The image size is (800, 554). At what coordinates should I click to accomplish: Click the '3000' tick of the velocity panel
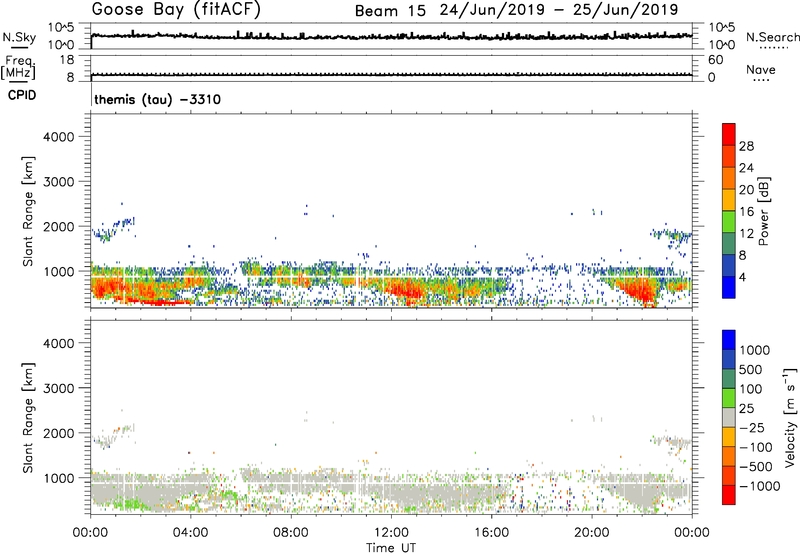pyautogui.click(x=59, y=388)
